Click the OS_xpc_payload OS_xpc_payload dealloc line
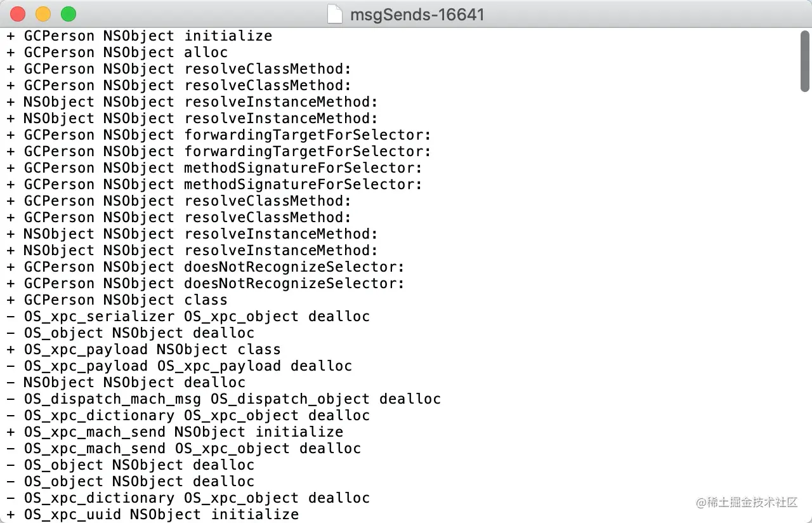812x523 pixels. [x=180, y=366]
